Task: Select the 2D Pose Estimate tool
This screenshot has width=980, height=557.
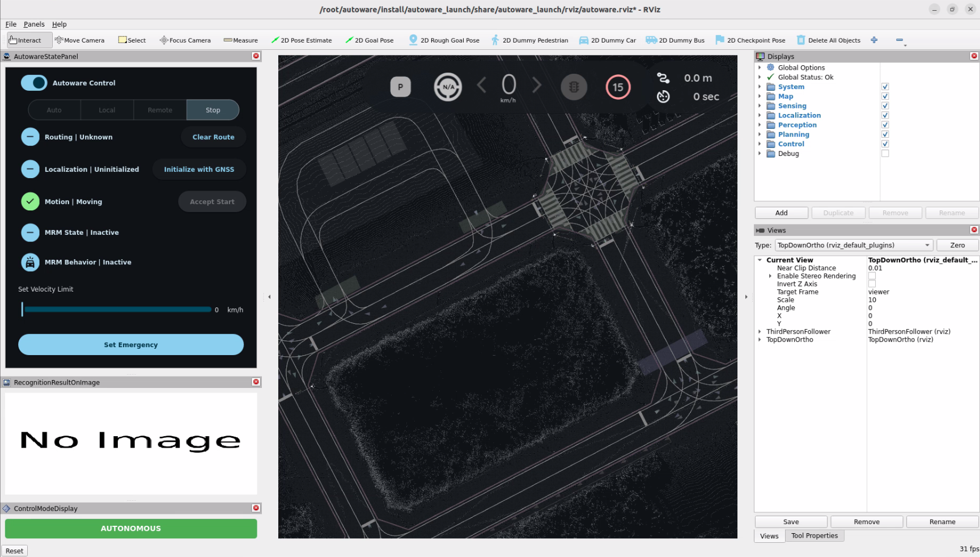Action: pyautogui.click(x=301, y=40)
